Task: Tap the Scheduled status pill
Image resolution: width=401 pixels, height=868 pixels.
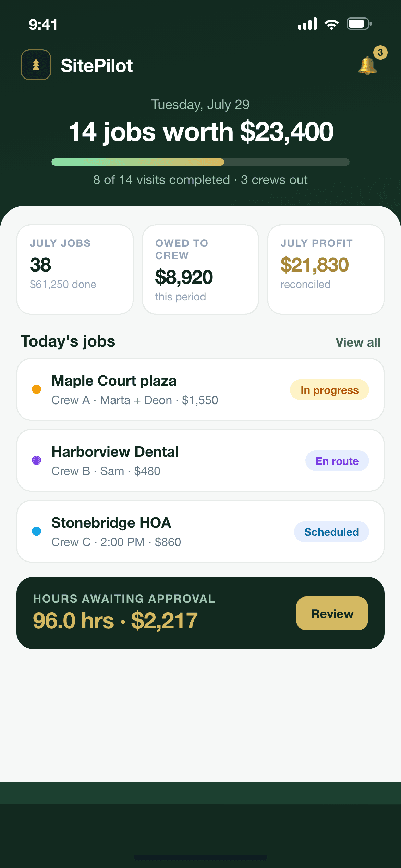Action: click(x=331, y=532)
